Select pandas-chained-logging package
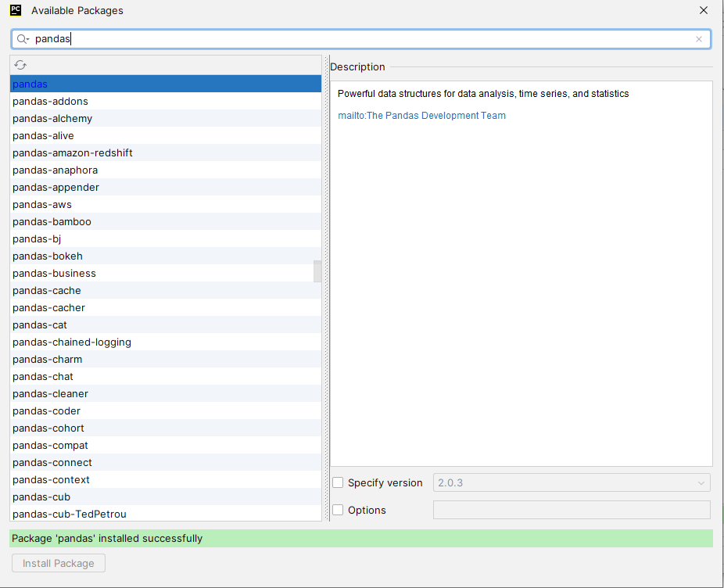 [166, 342]
